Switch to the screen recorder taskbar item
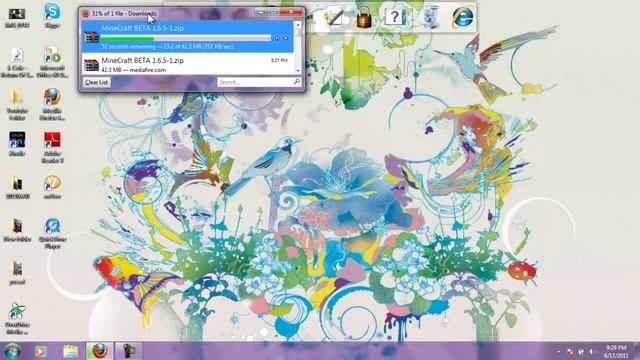This screenshot has height=360, width=640. [x=129, y=351]
